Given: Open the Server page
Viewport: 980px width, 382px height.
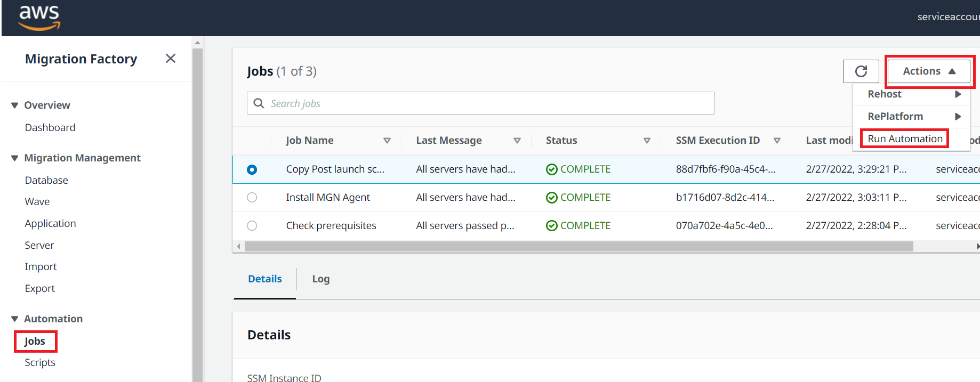Looking at the screenshot, I should 39,245.
